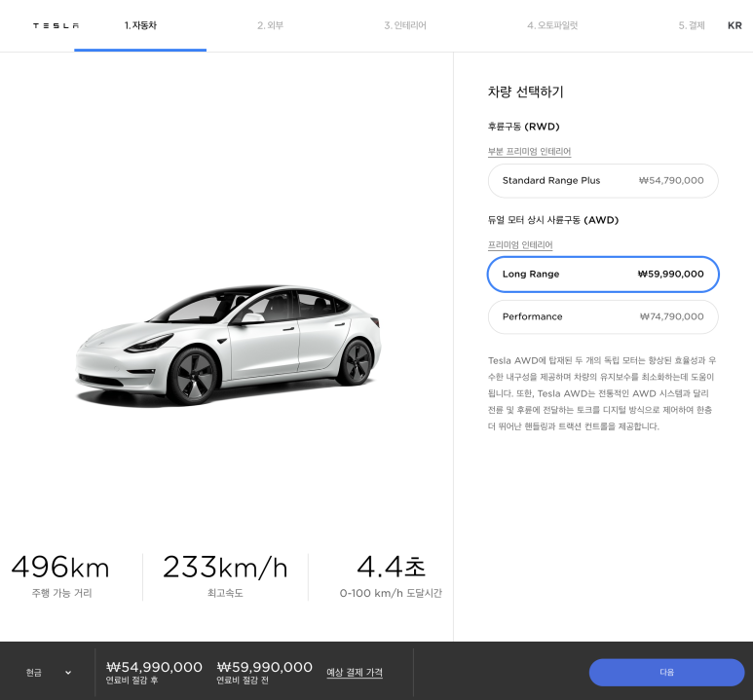753x700 pixels.
Task: Click the 예상 결제 가격 link
Action: point(355,673)
